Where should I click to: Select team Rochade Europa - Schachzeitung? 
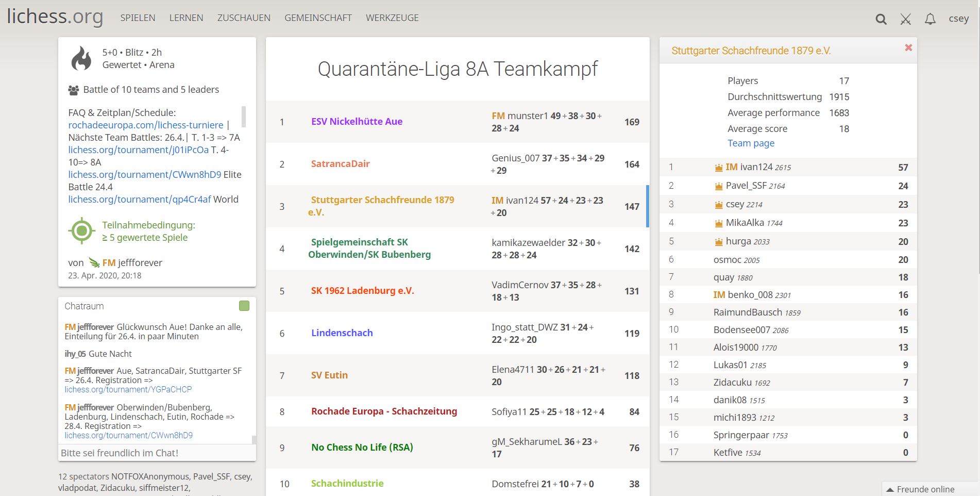[x=384, y=411]
